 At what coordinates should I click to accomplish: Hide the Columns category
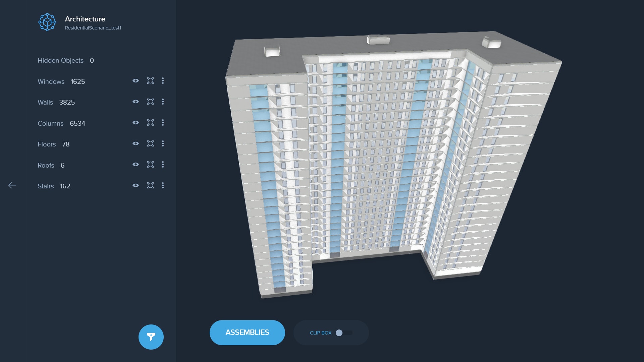pyautogui.click(x=136, y=123)
